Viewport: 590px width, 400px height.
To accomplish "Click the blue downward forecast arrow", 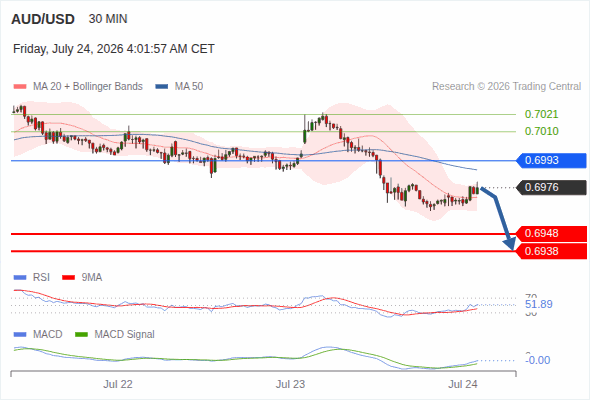I will pos(499,218).
